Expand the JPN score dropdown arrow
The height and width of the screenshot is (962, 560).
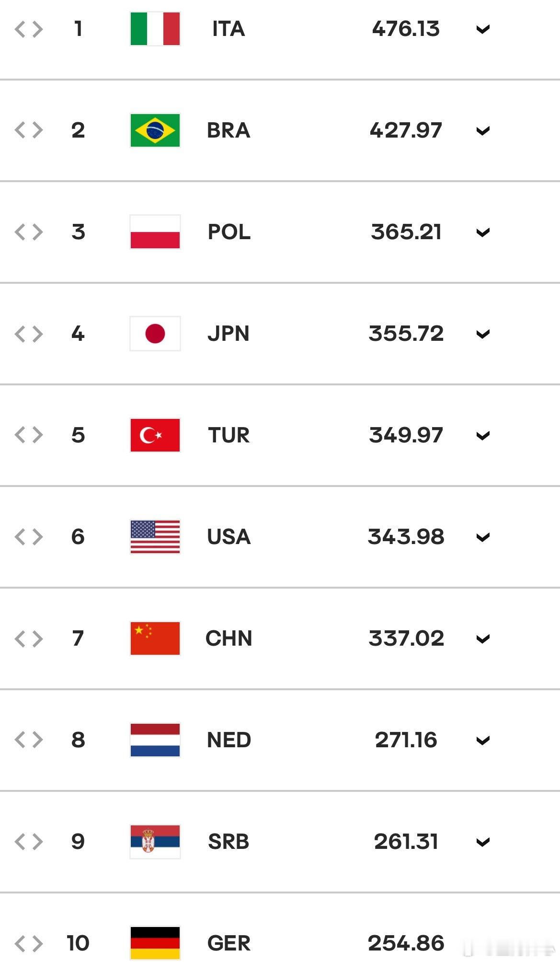click(x=483, y=334)
